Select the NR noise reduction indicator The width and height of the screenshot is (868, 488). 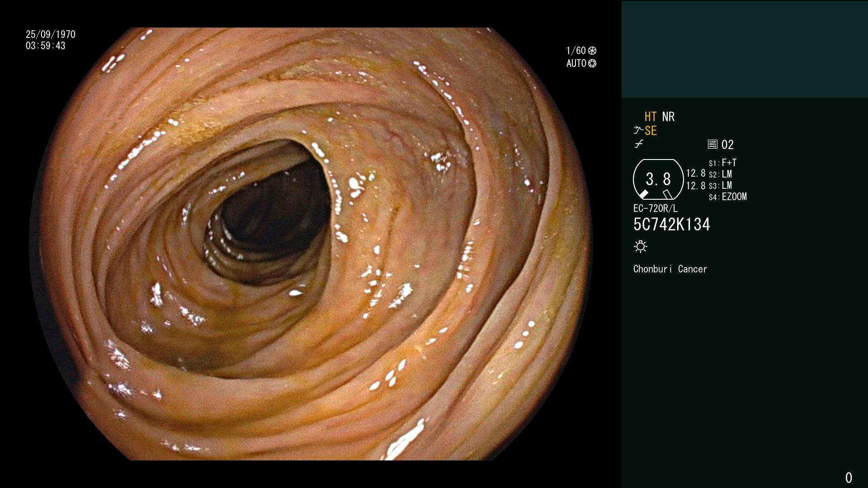pyautogui.click(x=668, y=117)
